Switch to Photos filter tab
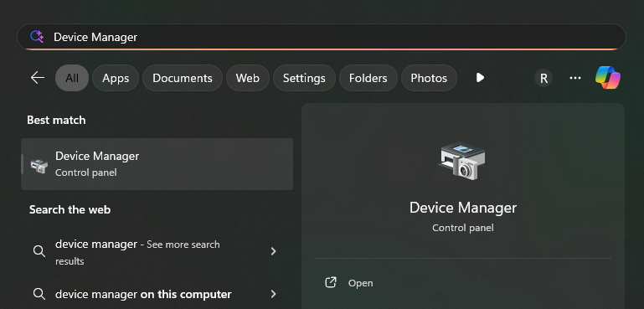The image size is (644, 309). coord(429,78)
